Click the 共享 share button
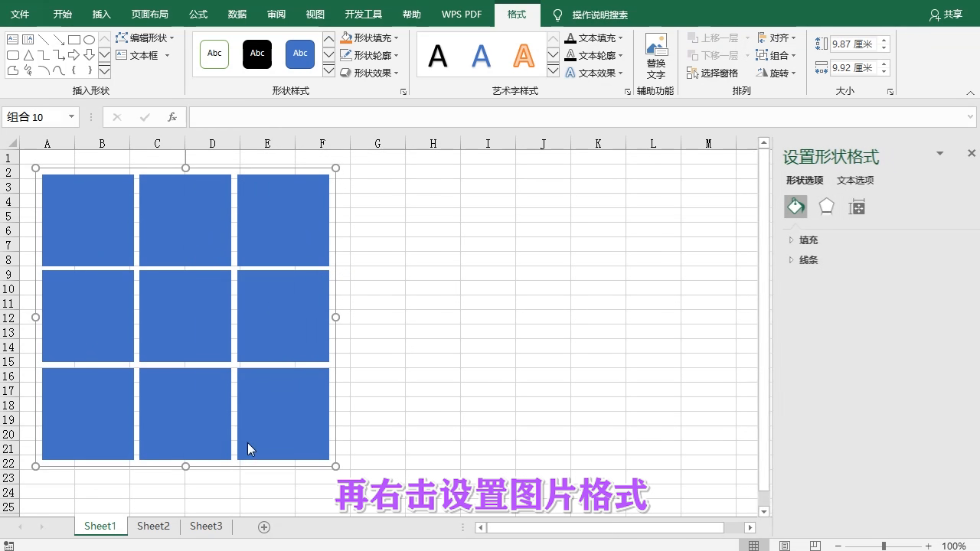The image size is (980, 551). pyautogui.click(x=946, y=15)
